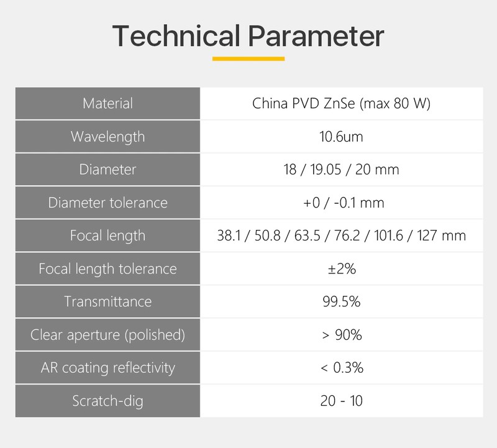Click the 10.6um value cell

342,137
